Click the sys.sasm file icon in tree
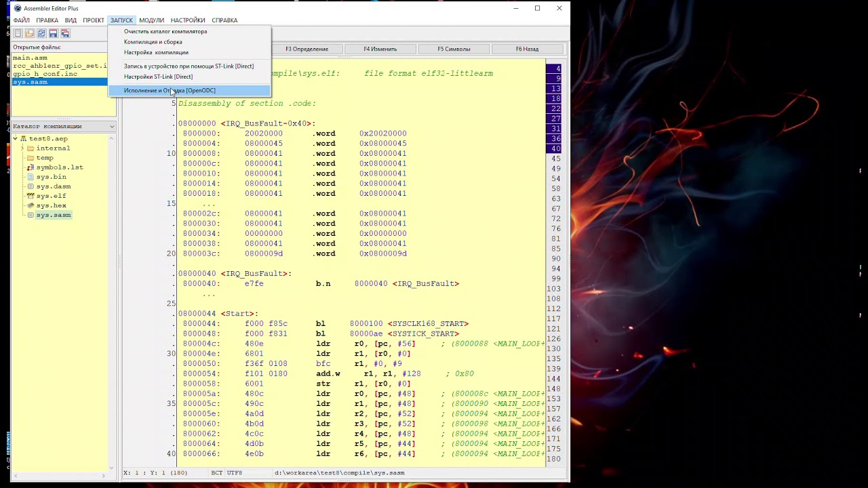Viewport: 868px width, 488px height. (31, 214)
